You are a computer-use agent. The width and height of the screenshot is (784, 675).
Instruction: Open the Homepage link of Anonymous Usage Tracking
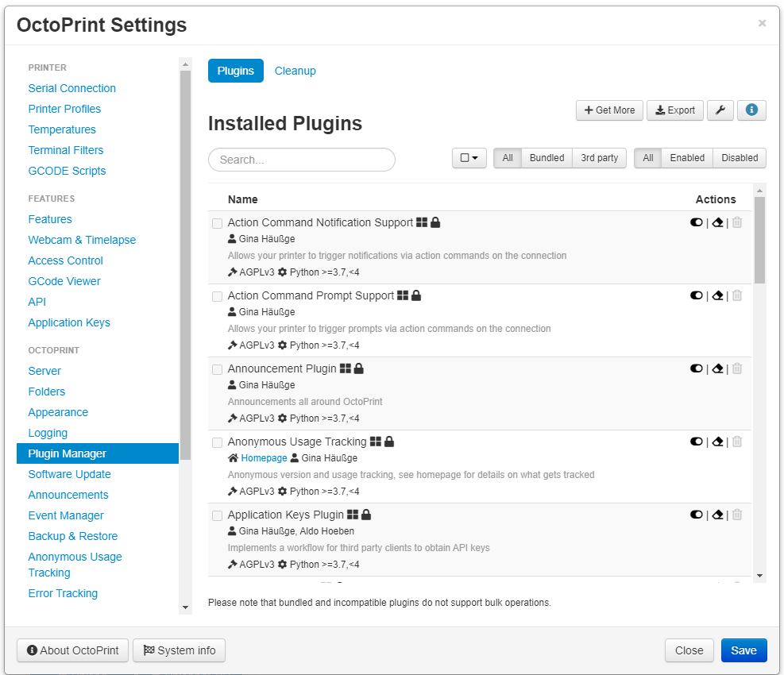[x=264, y=457]
